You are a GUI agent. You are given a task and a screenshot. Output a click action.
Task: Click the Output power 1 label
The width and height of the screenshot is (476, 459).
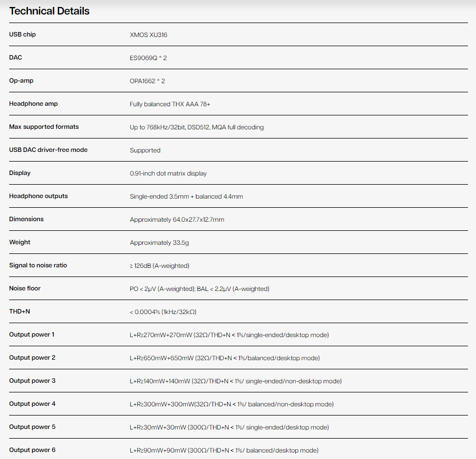[x=32, y=334]
